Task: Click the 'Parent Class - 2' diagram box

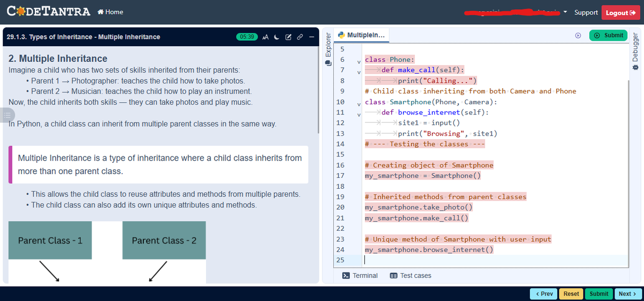Action: [164, 240]
